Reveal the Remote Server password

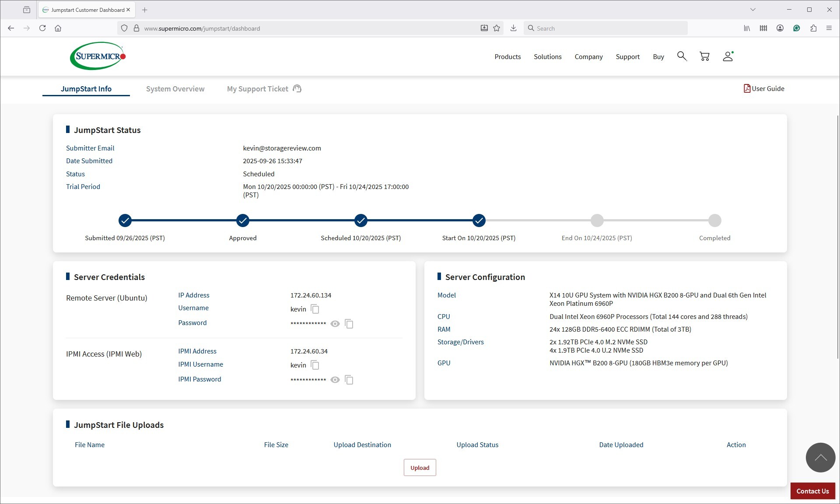point(335,324)
